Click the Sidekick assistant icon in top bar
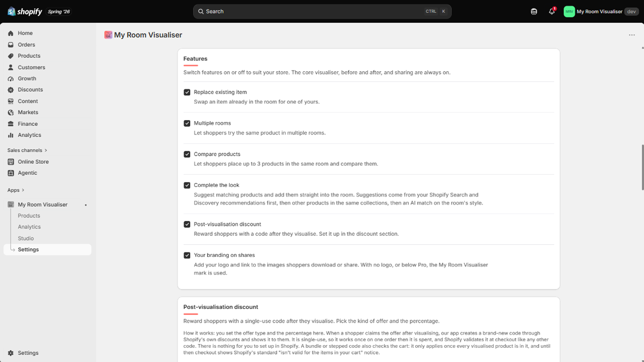Viewport: 644px width, 362px height. coord(534,12)
